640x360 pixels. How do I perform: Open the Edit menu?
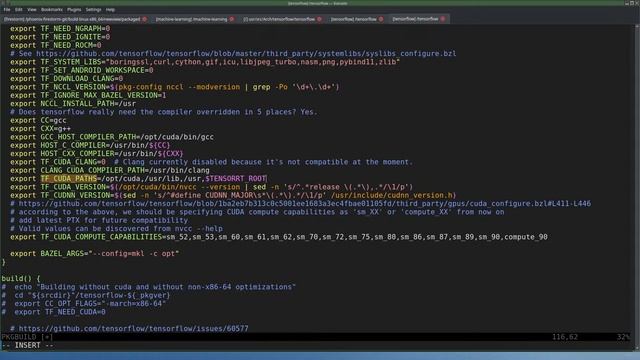(19, 9)
